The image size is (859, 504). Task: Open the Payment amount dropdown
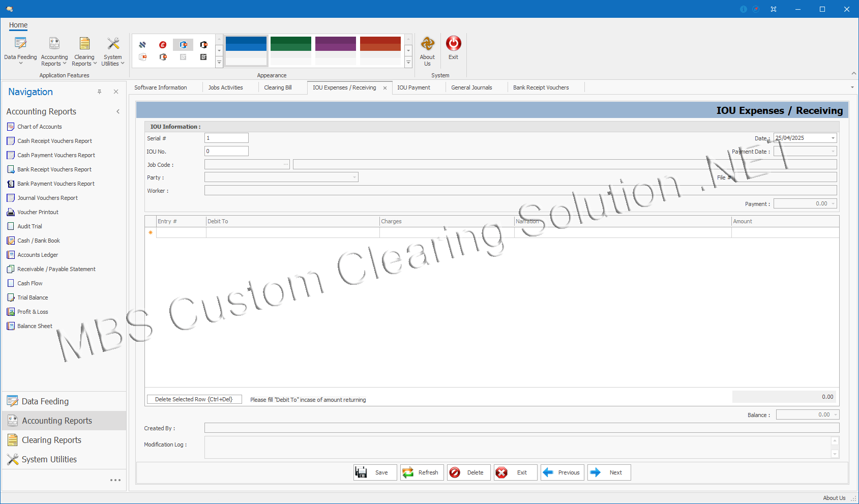[833, 204]
